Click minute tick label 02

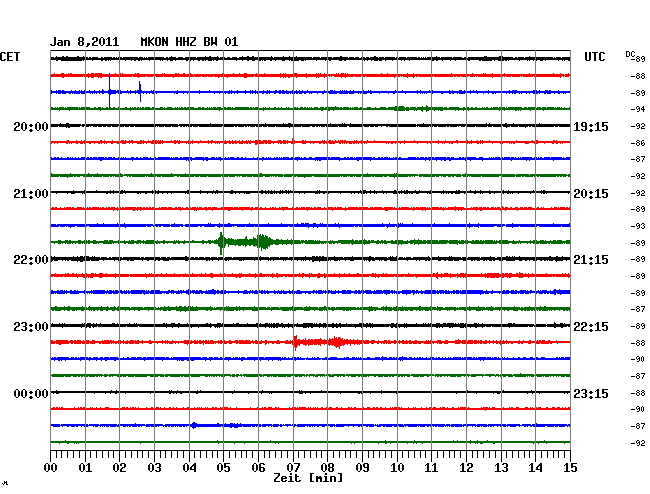pyautogui.click(x=119, y=468)
